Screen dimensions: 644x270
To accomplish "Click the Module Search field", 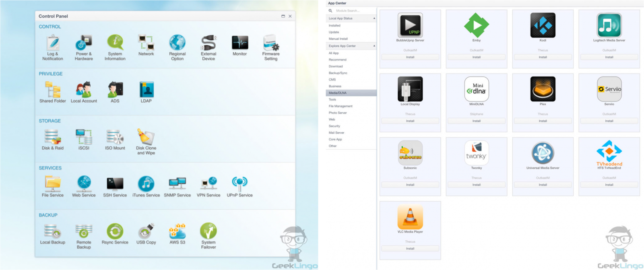I will [351, 11].
